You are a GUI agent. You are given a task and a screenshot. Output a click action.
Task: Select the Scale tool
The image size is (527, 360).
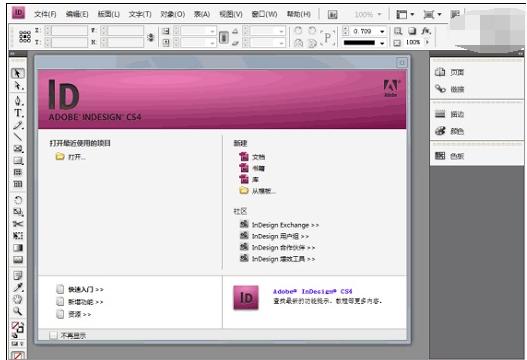coord(18,212)
